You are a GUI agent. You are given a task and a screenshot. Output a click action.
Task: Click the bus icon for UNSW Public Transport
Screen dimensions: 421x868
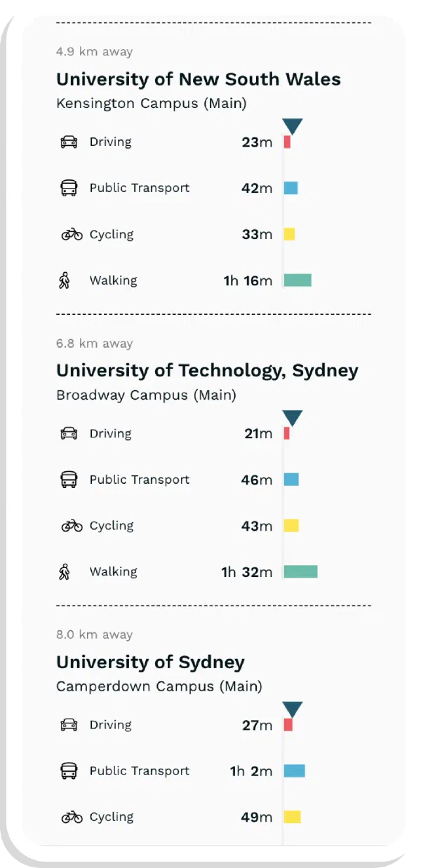[x=69, y=188]
